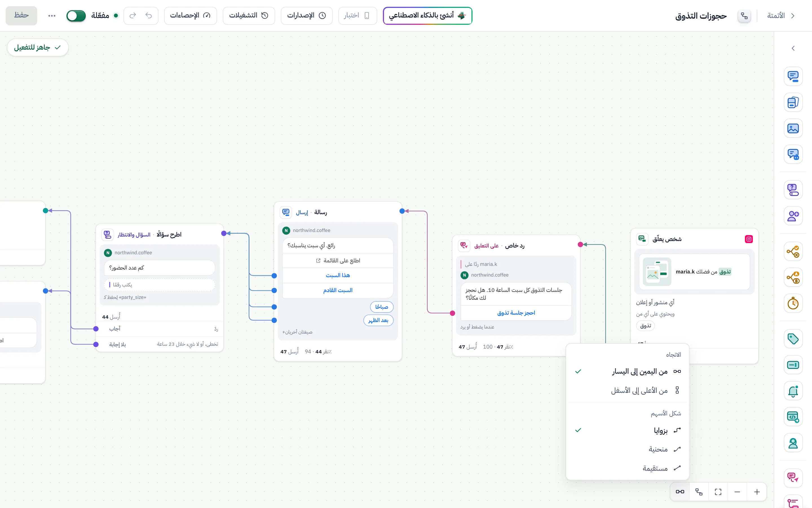812x508 pixels.
Task: Open the layout direction dropdown in bottom toolbar
Action: click(680, 492)
